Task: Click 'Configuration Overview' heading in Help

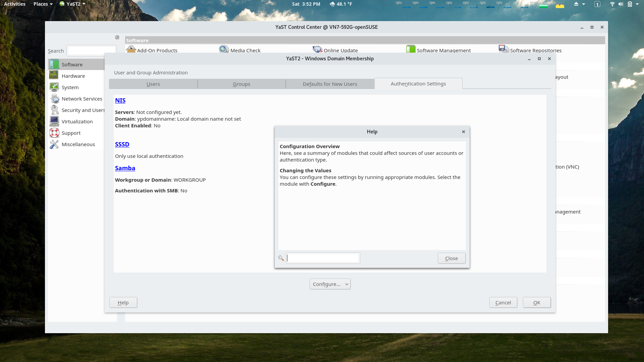Action: (310, 146)
